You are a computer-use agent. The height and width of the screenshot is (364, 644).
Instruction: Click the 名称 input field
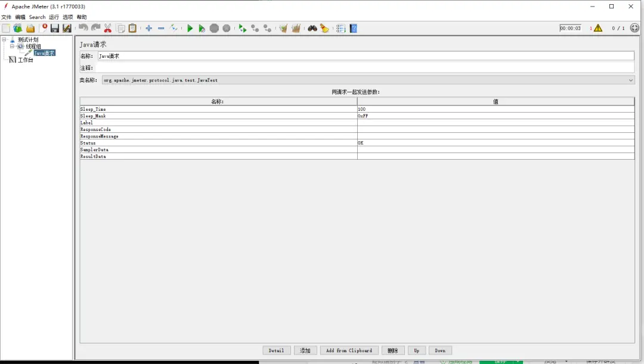[366, 56]
